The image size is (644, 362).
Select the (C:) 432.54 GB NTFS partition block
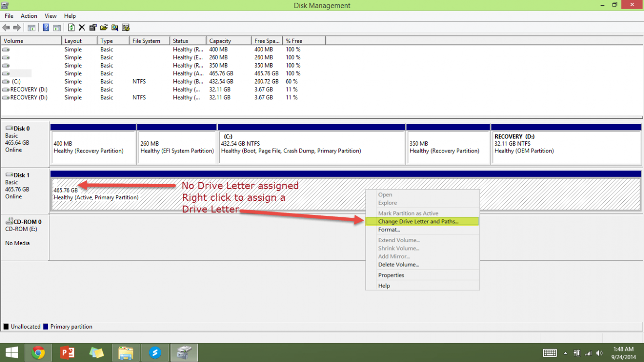[311, 144]
